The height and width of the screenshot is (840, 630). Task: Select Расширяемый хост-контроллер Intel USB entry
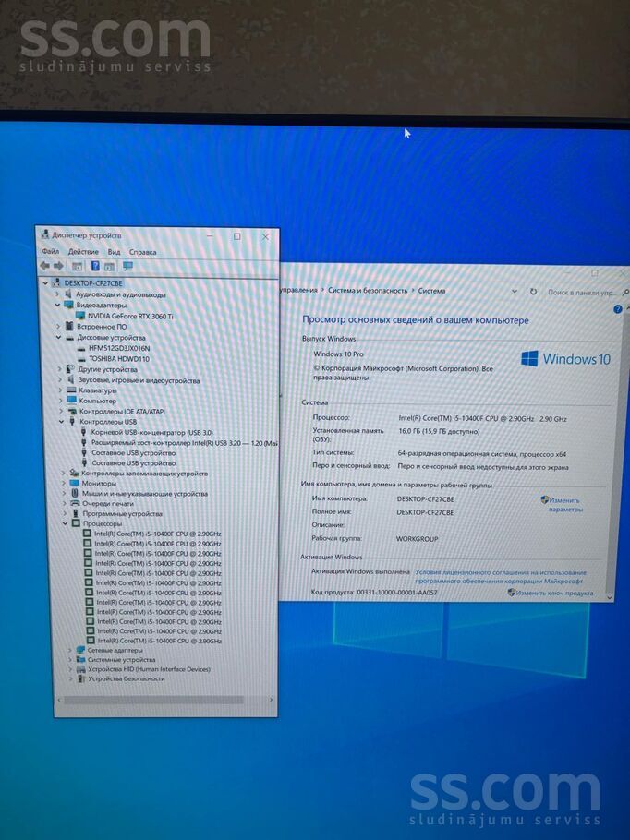point(185,442)
